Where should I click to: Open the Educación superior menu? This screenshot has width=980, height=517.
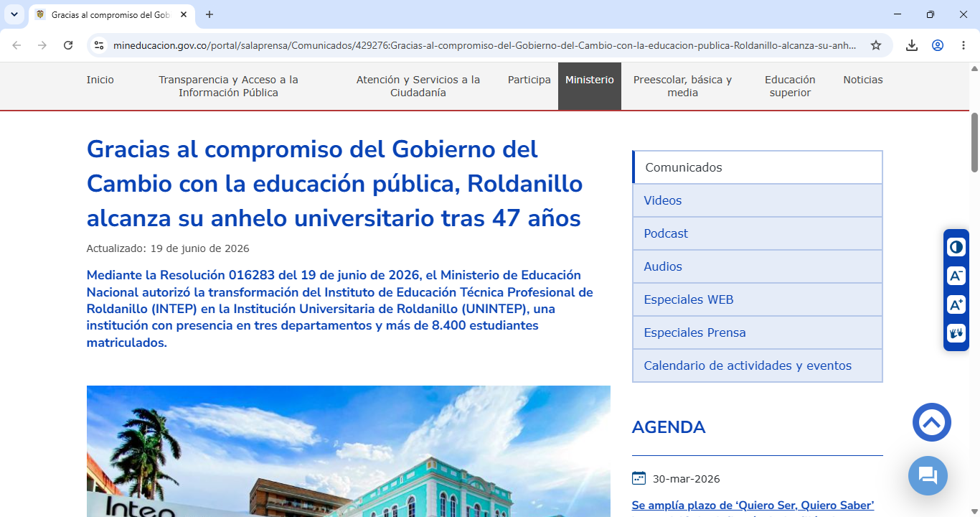790,86
